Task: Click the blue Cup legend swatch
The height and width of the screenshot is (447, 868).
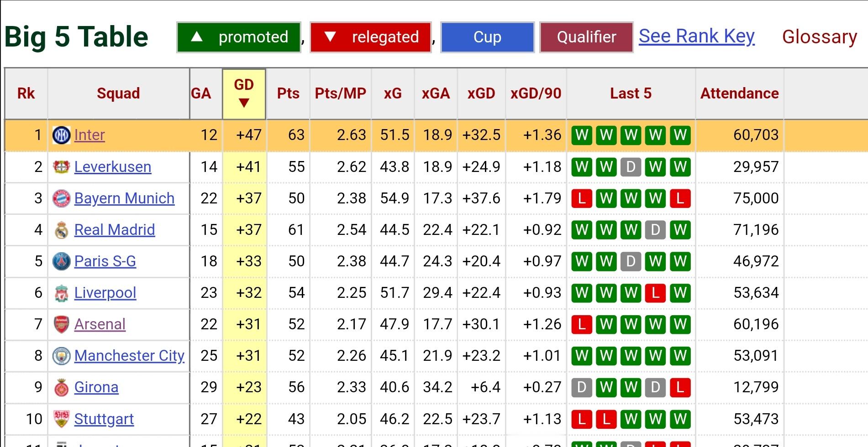Action: [x=487, y=37]
